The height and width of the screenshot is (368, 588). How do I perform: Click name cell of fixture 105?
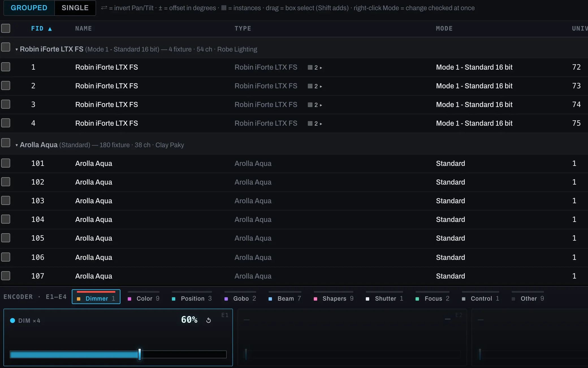point(94,238)
